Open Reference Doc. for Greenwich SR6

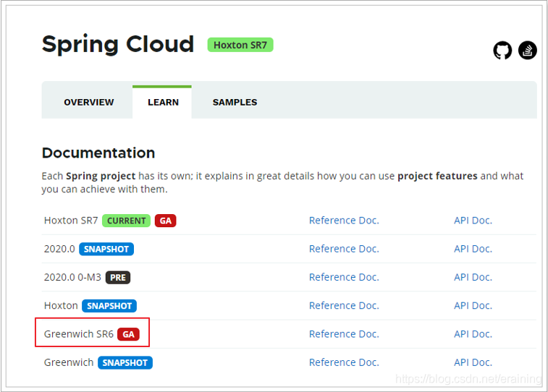344,334
